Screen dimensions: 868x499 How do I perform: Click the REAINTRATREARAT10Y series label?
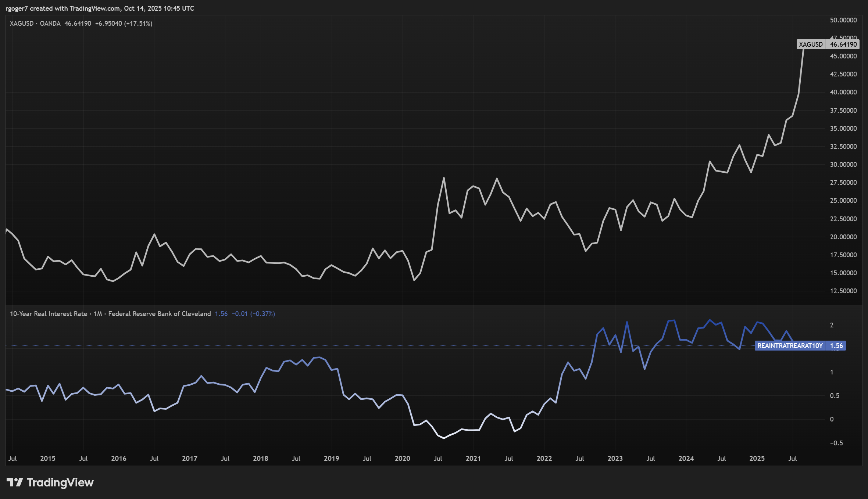tap(790, 346)
